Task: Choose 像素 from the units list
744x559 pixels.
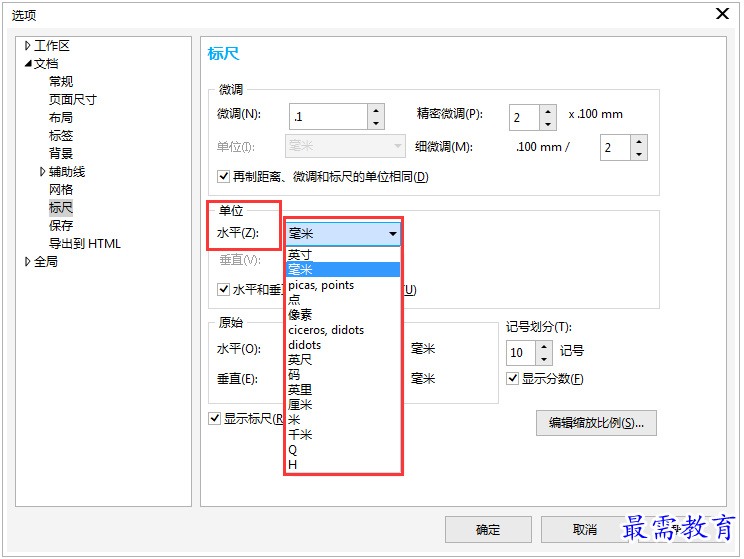Action: click(343, 315)
